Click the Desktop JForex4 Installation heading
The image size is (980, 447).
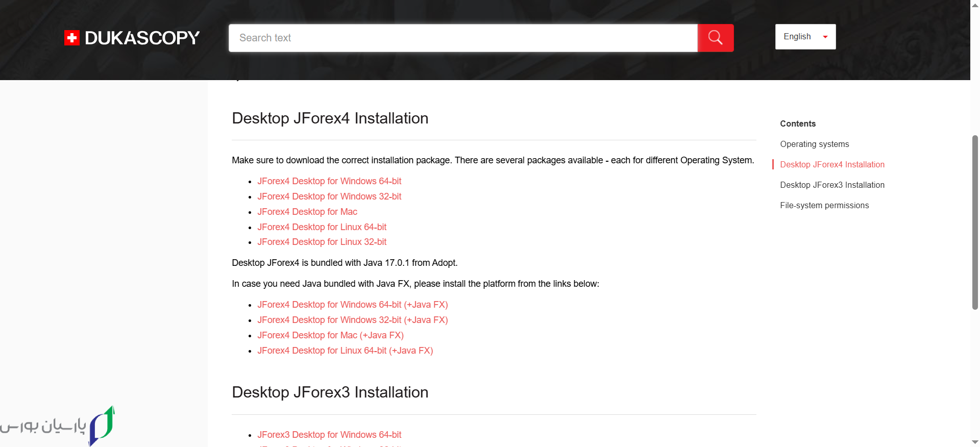click(330, 118)
